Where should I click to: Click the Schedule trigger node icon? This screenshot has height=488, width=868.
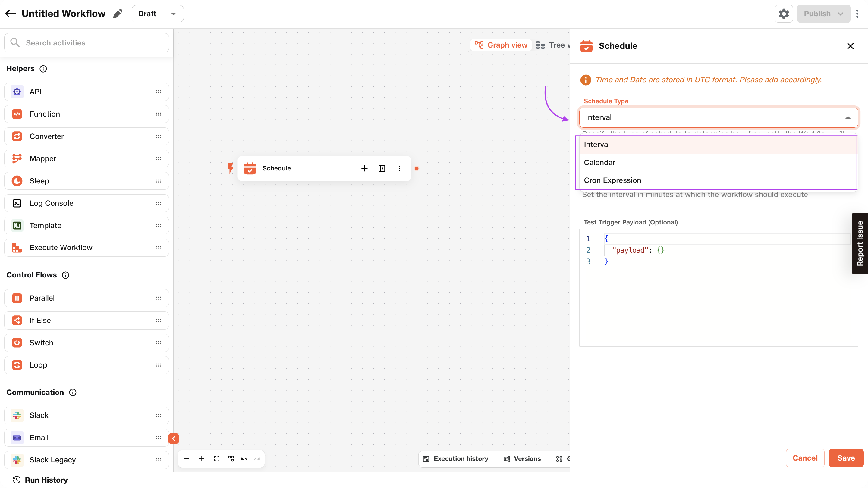[x=250, y=168]
